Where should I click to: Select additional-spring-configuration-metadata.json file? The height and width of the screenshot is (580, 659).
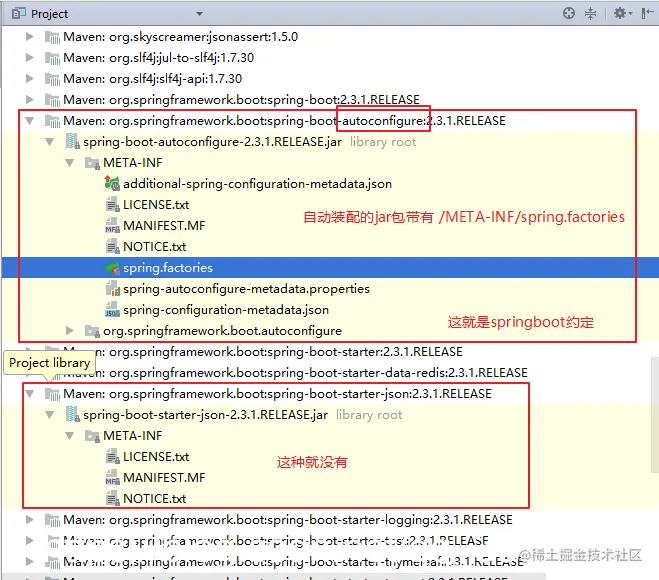click(x=257, y=184)
